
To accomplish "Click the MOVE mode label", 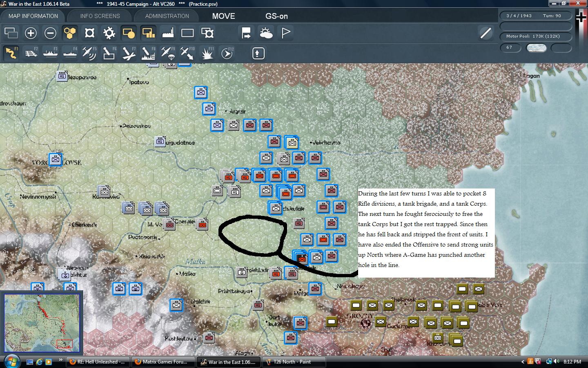I will pos(223,16).
